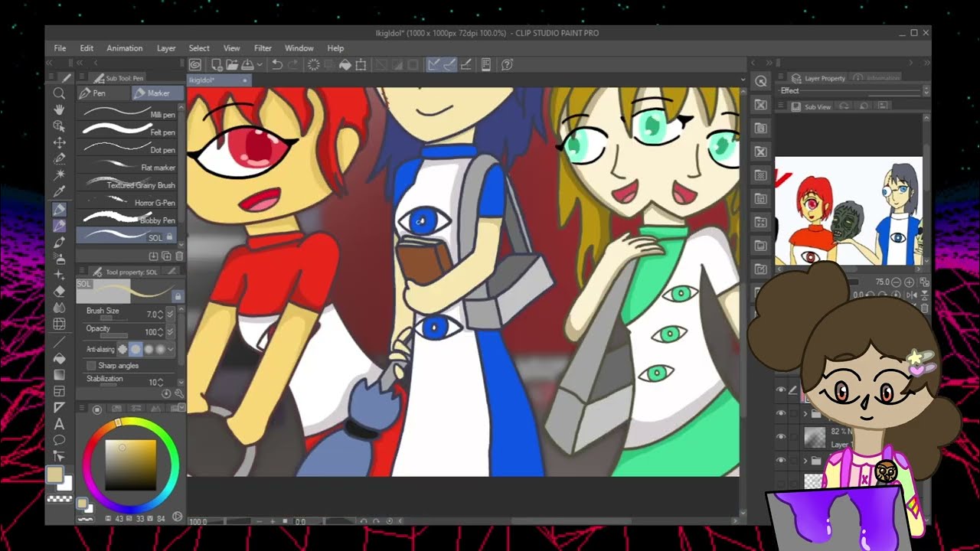Select the Text tool
The image size is (980, 551).
tap(59, 423)
